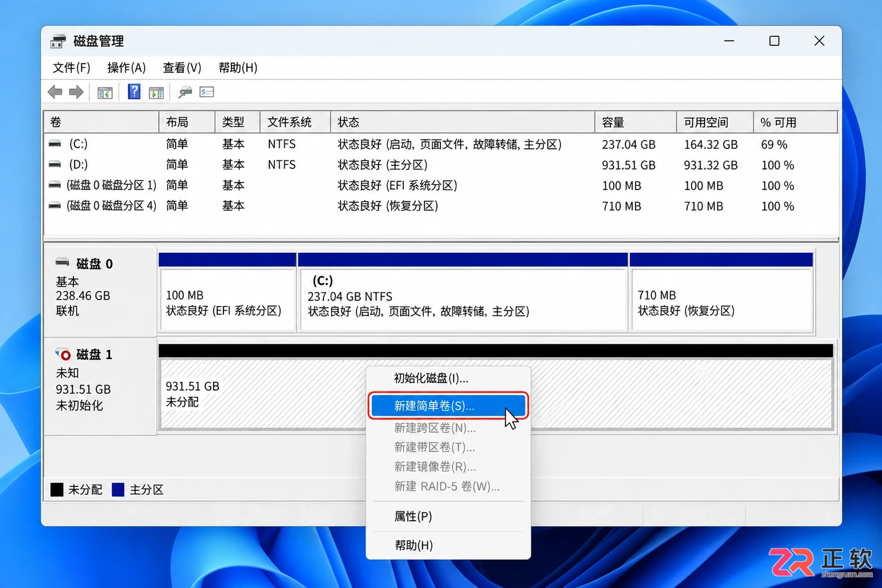Click the Disk Management title bar icon
Image resolution: width=882 pixels, height=588 pixels.
58,41
